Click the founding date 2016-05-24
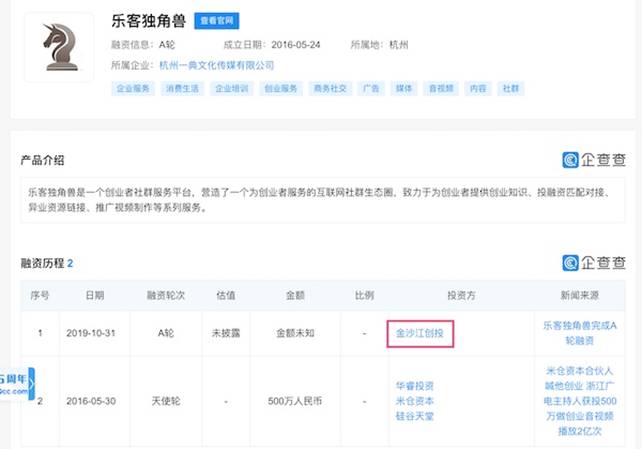This screenshot has width=642, height=449. pos(296,45)
